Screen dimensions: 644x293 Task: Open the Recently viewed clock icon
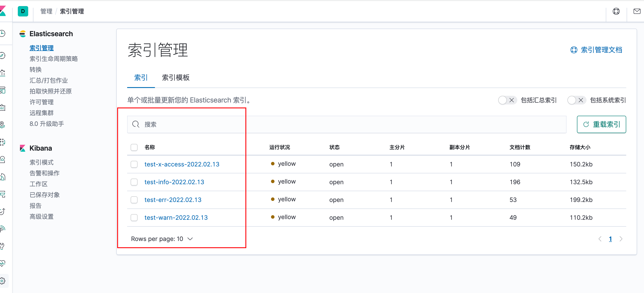[x=3, y=33]
